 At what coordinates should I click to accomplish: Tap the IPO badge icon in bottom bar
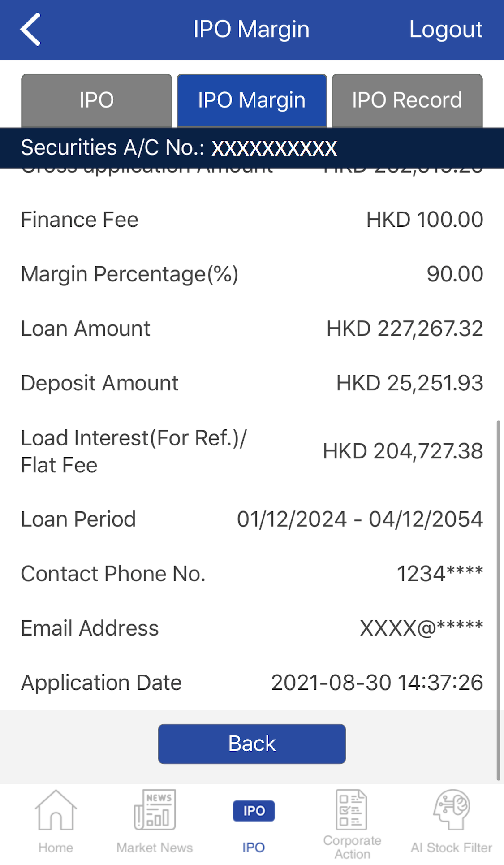(254, 811)
